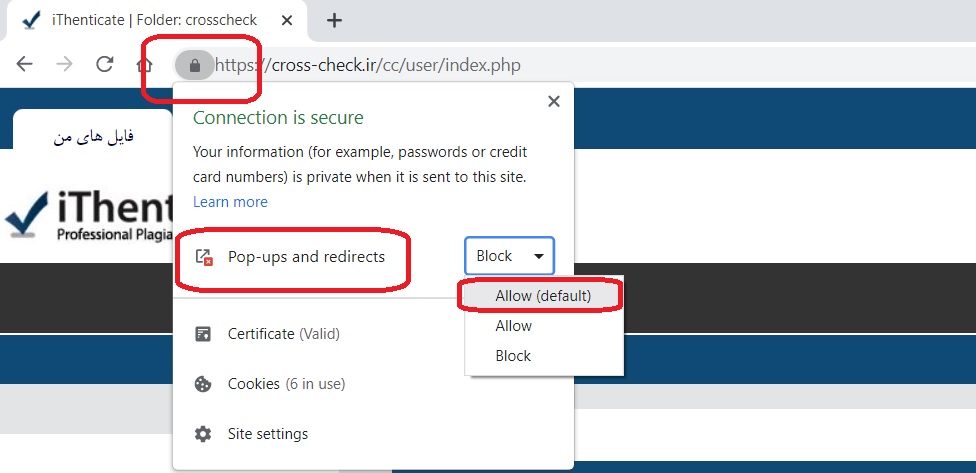Open a new tab with plus icon
Image resolution: width=976 pixels, height=473 pixels.
pos(334,21)
